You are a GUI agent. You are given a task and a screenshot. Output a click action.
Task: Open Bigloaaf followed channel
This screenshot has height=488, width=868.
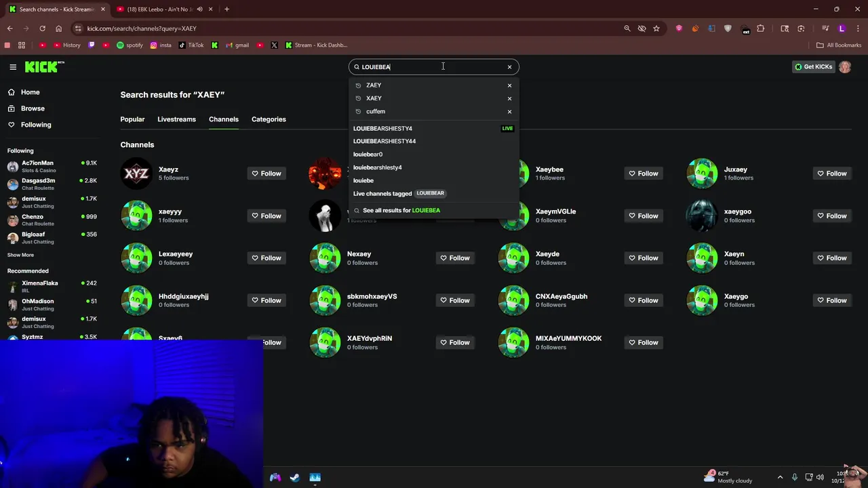52,238
